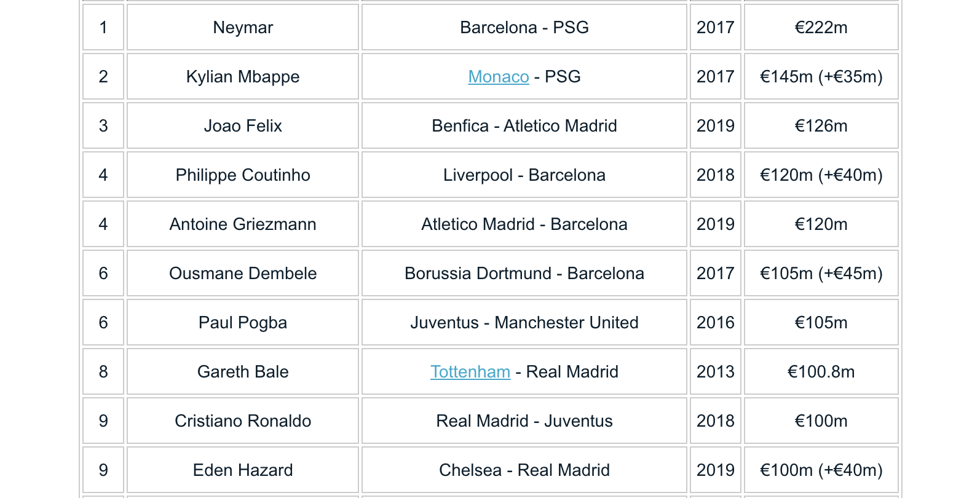Image resolution: width=980 pixels, height=498 pixels.
Task: Select the Neymar name cell
Action: point(243,27)
